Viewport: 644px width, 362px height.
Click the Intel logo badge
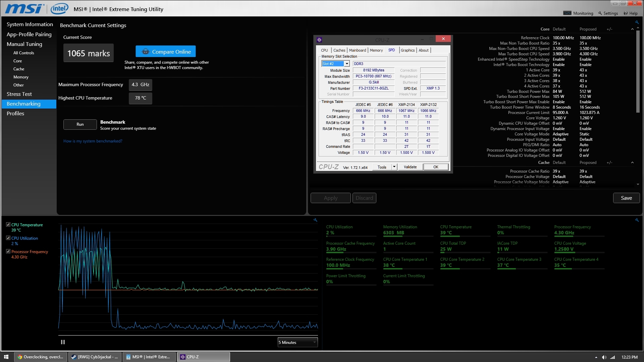59,8
